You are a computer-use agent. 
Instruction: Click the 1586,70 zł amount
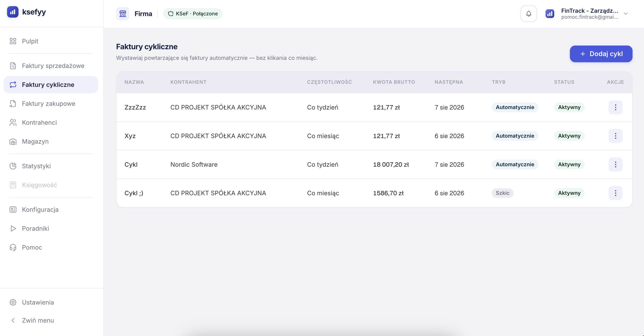point(388,193)
